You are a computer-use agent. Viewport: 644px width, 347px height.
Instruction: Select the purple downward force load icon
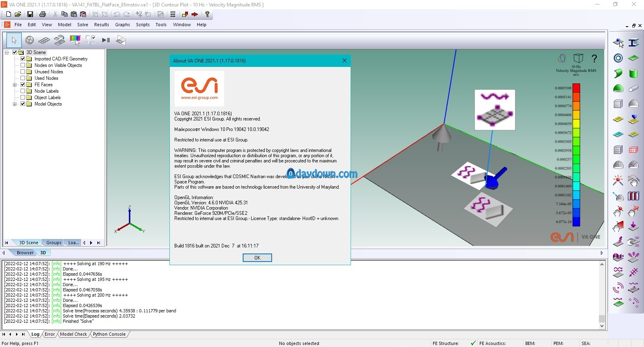[x=634, y=226]
